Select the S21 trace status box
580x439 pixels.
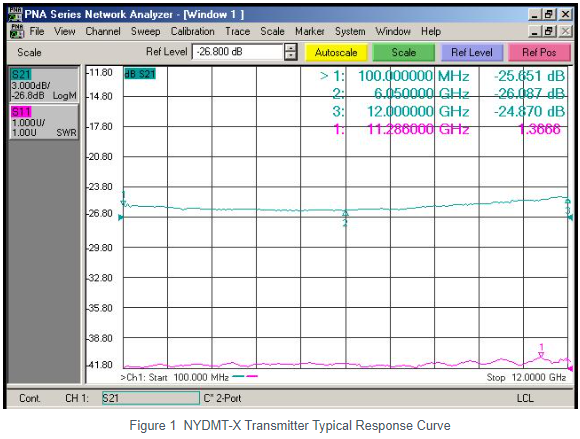(44, 85)
